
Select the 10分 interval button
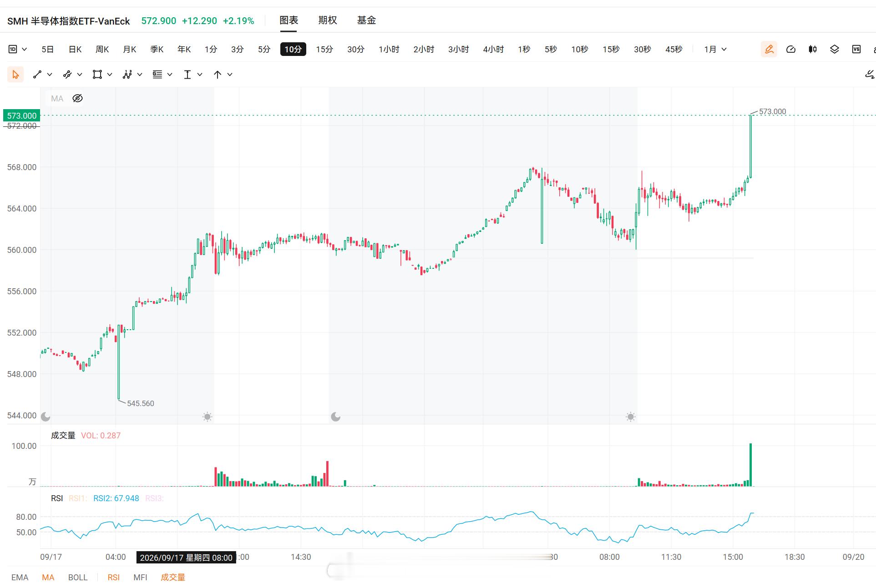pyautogui.click(x=293, y=49)
